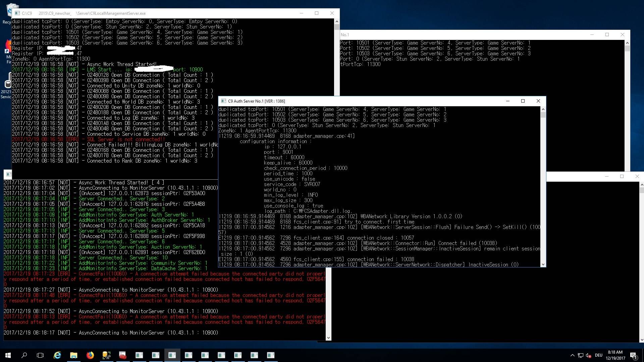Click 'service_code : SVR007' in Auth Server

(292, 184)
